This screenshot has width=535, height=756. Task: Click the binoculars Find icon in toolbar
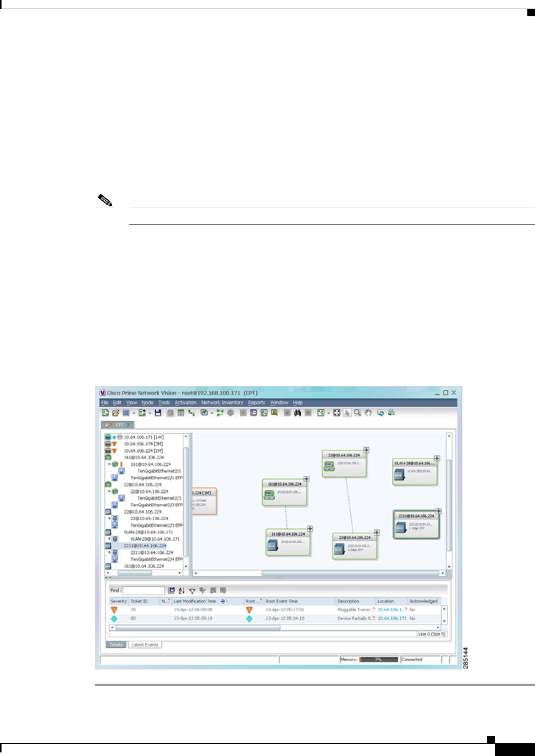click(x=298, y=413)
